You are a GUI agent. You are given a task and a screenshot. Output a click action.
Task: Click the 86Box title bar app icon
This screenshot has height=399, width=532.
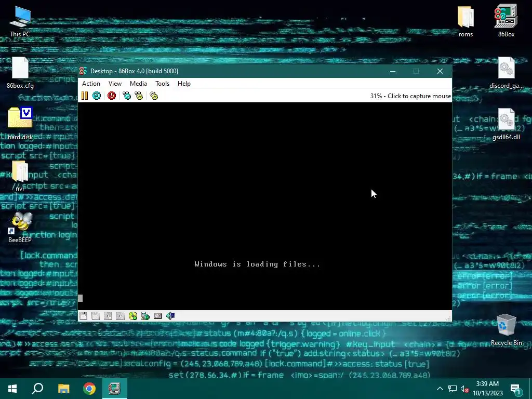tap(83, 71)
